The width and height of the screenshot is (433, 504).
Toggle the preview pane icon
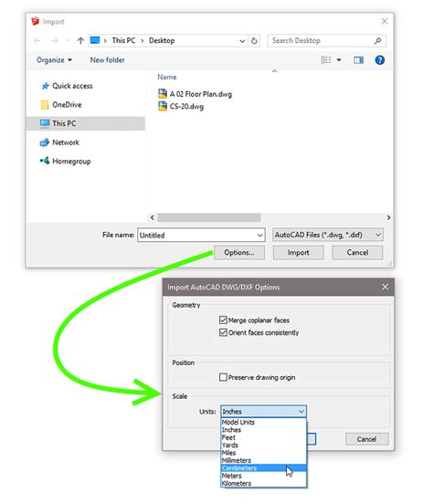click(x=358, y=60)
